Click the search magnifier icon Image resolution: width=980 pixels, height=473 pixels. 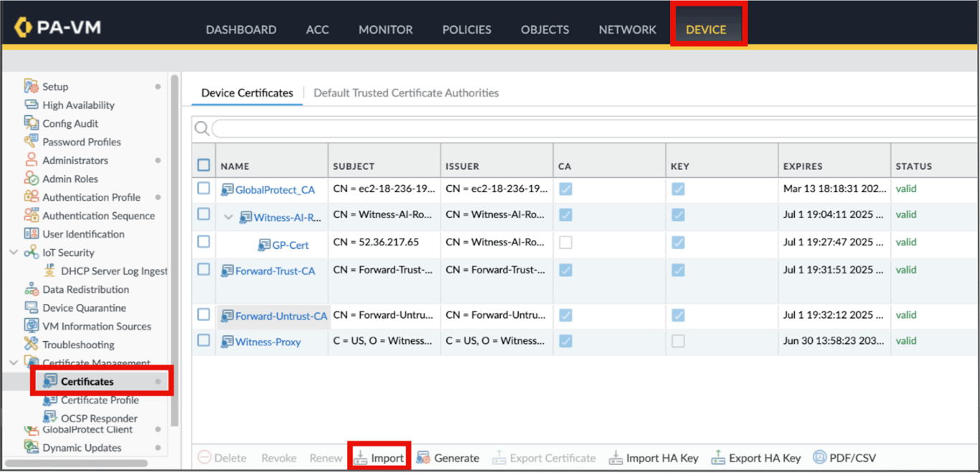click(x=202, y=128)
